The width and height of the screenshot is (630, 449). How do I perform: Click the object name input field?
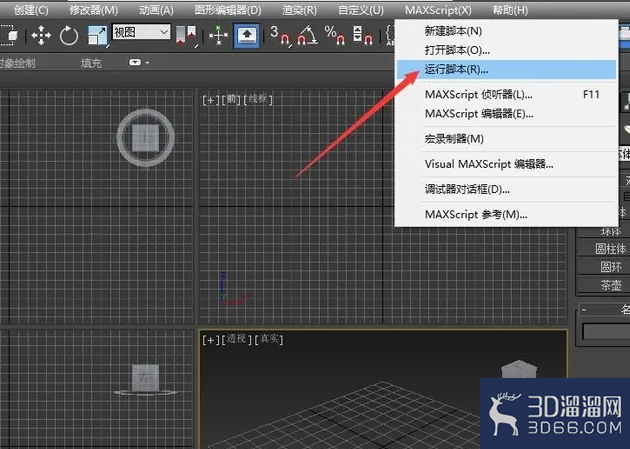(x=606, y=332)
